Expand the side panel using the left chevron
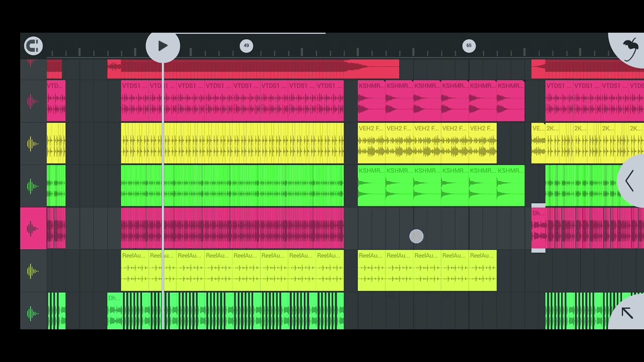644x362 pixels. [x=630, y=181]
